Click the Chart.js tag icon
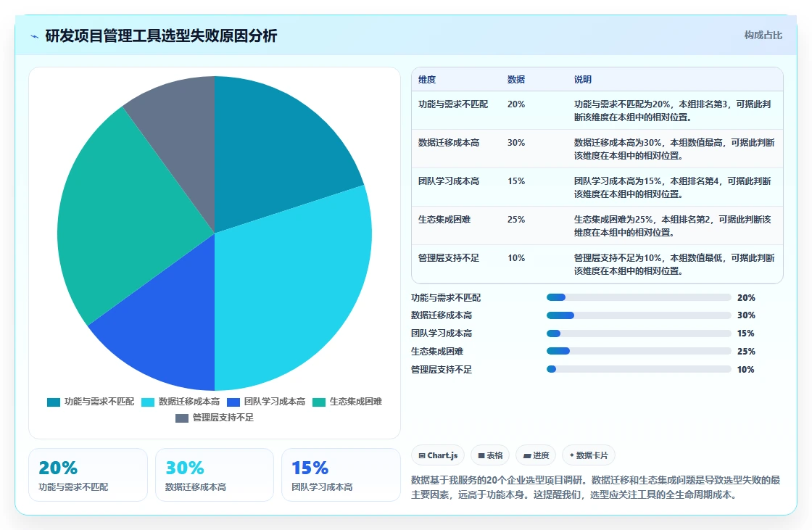Screen dimensions: 812x530 (422, 455)
